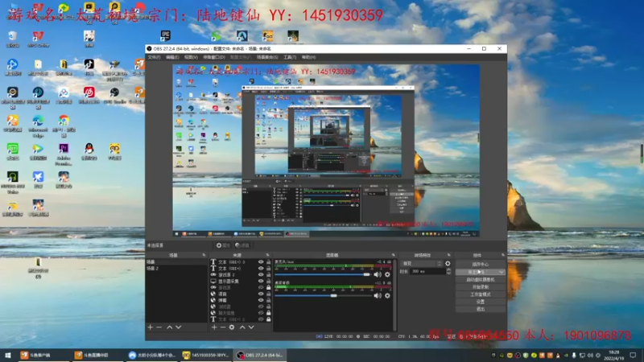Lock the 显示器采集 source with its padlock

(269, 281)
